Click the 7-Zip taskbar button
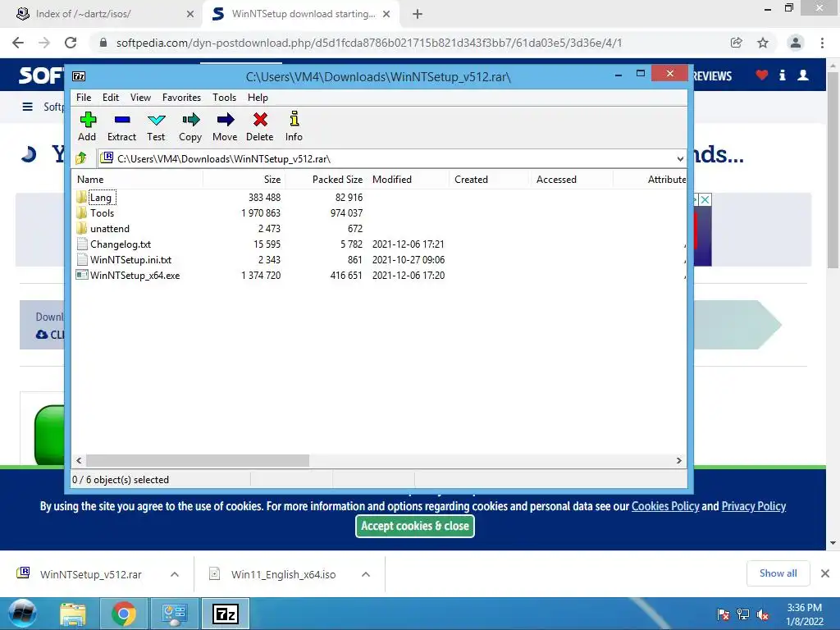840x630 pixels. pyautogui.click(x=225, y=614)
